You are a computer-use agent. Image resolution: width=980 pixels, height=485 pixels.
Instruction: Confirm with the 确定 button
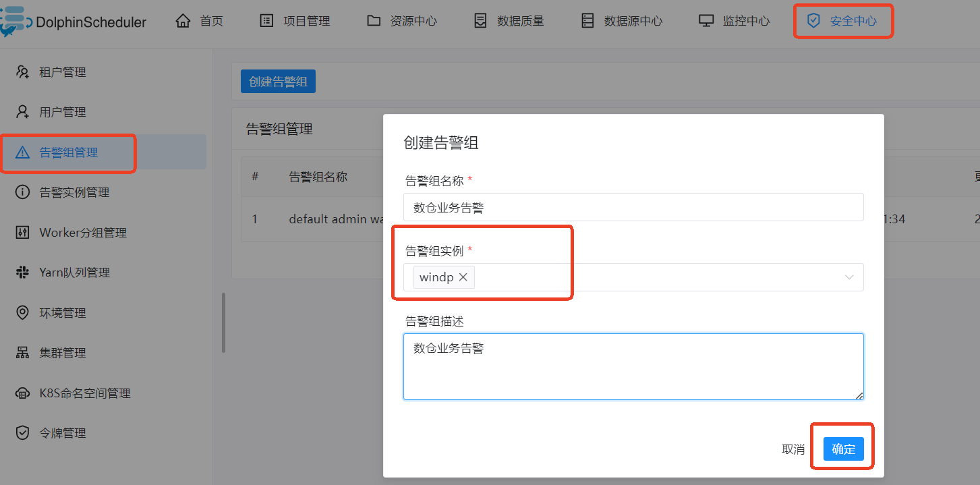[x=843, y=449]
